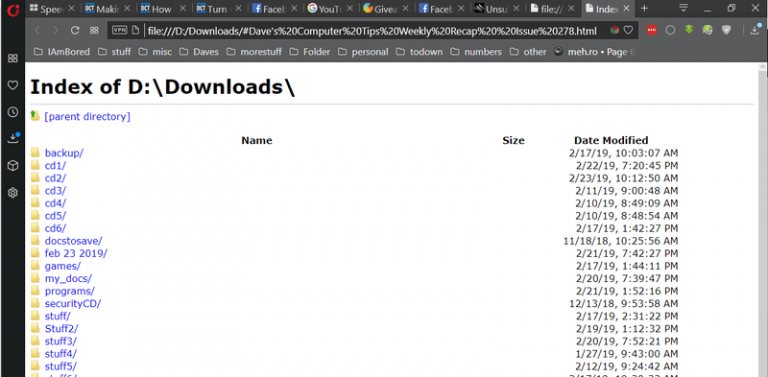Toggle the red ad blocker extension icon
Viewport: 768px width, 377px height.
[651, 30]
